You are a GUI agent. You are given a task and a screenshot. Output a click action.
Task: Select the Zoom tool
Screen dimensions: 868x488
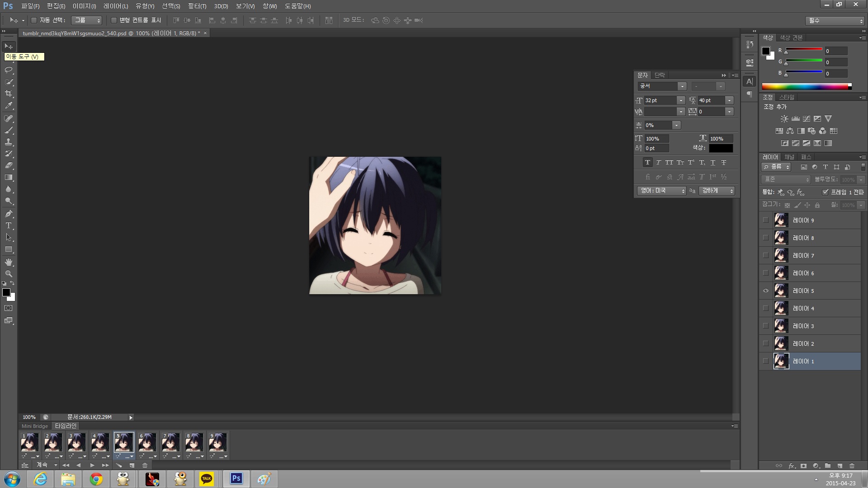[9, 274]
